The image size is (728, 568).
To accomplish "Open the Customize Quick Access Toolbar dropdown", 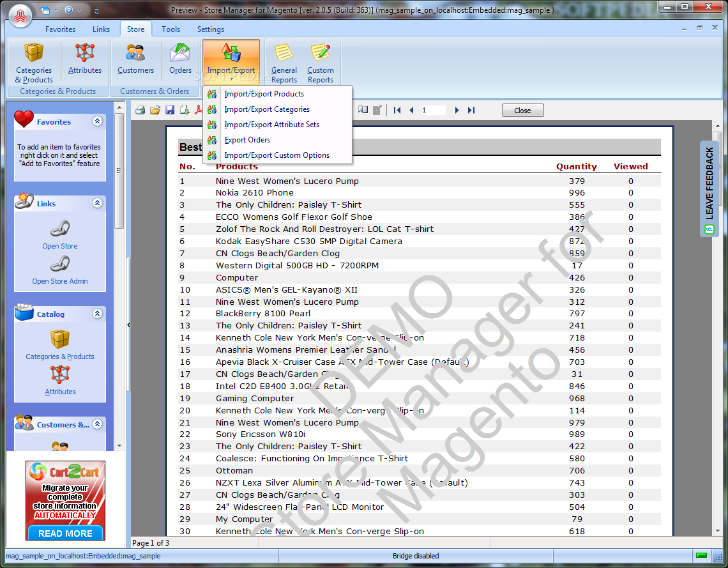I will point(96,11).
